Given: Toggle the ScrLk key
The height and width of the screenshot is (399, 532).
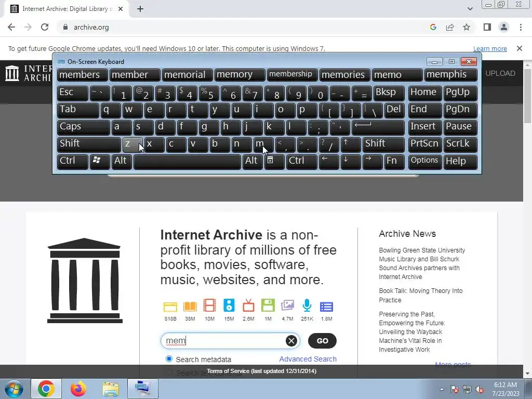Looking at the screenshot, I should click(460, 144).
